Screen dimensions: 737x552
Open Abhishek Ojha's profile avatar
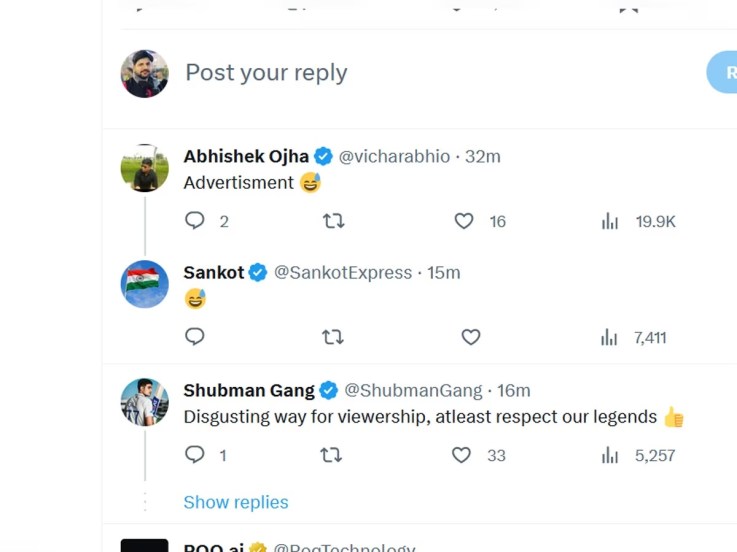(145, 168)
